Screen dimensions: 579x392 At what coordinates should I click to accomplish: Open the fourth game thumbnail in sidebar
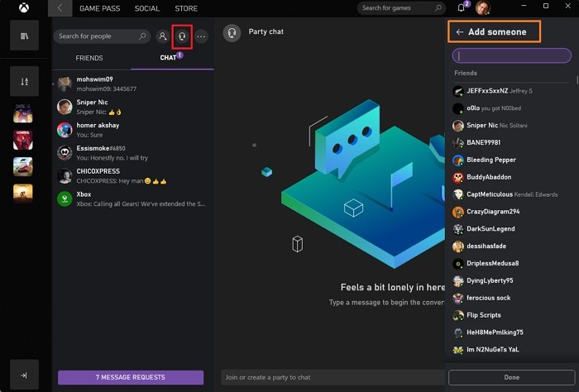click(x=23, y=194)
